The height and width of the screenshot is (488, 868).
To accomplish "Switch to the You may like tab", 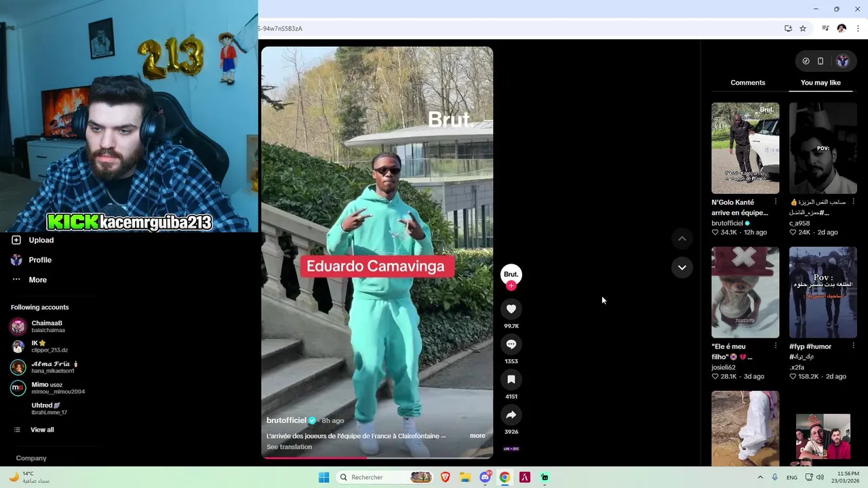I will [821, 83].
